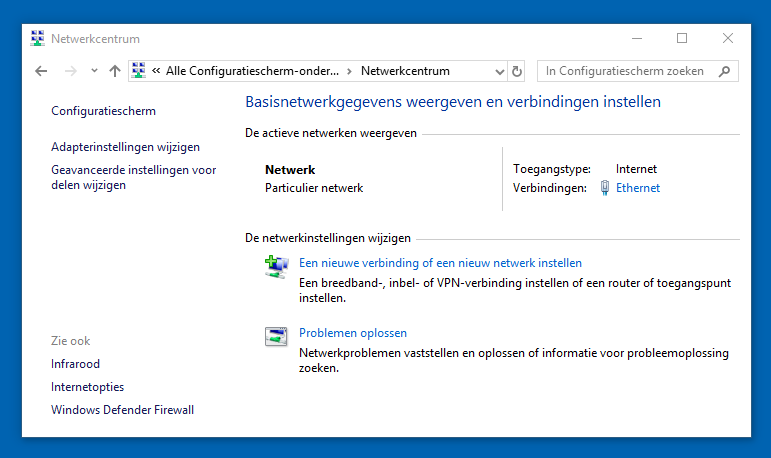Viewport: 771px width, 458px height.
Task: Select Alle Configuratiescherm-onderdelen breadcrumb
Action: point(252,71)
